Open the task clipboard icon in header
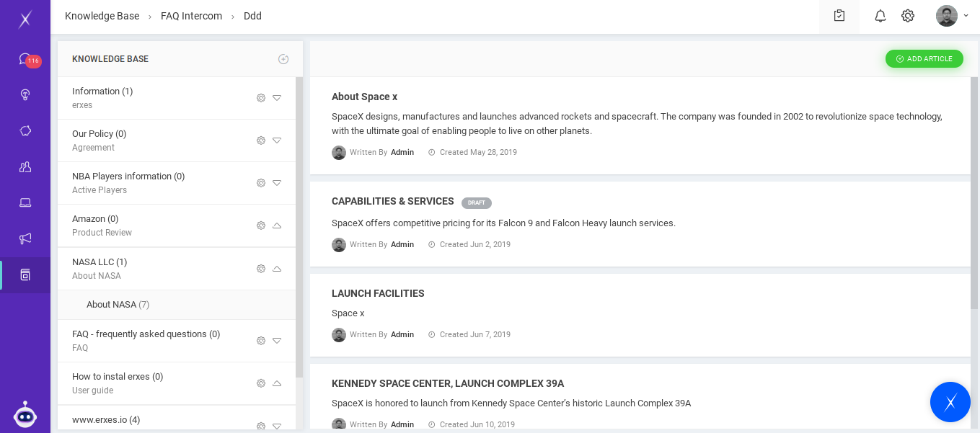Viewport: 980px width, 433px height. coord(839,16)
